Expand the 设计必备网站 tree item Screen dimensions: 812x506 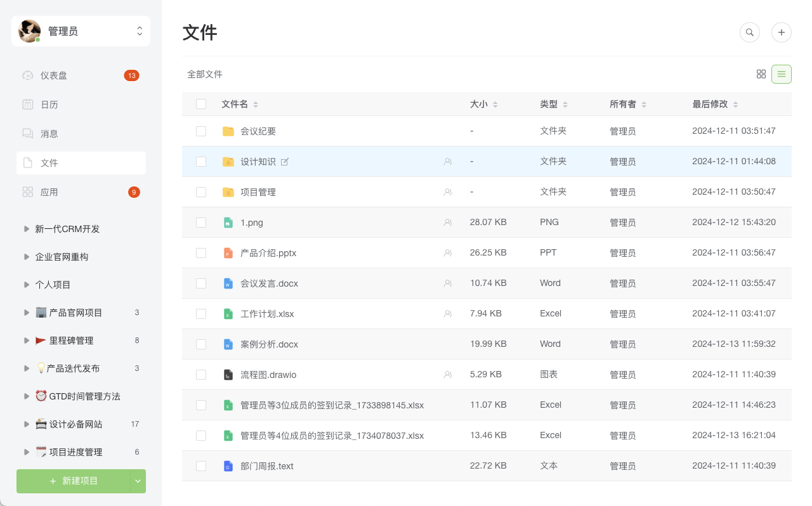point(27,424)
